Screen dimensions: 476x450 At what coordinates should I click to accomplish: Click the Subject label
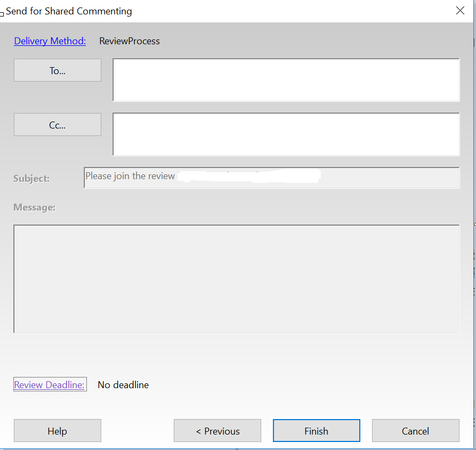coord(31,179)
